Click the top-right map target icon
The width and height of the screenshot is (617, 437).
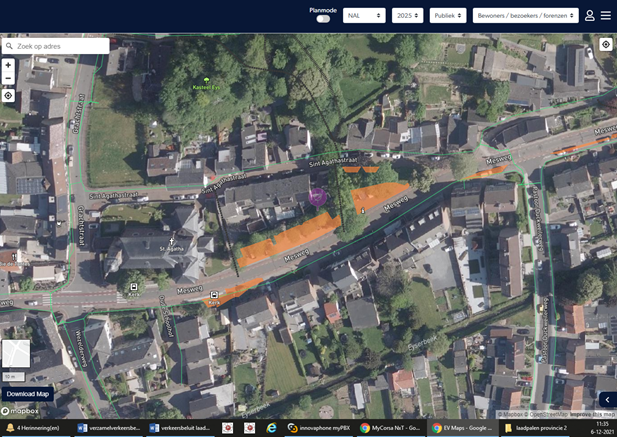(605, 45)
